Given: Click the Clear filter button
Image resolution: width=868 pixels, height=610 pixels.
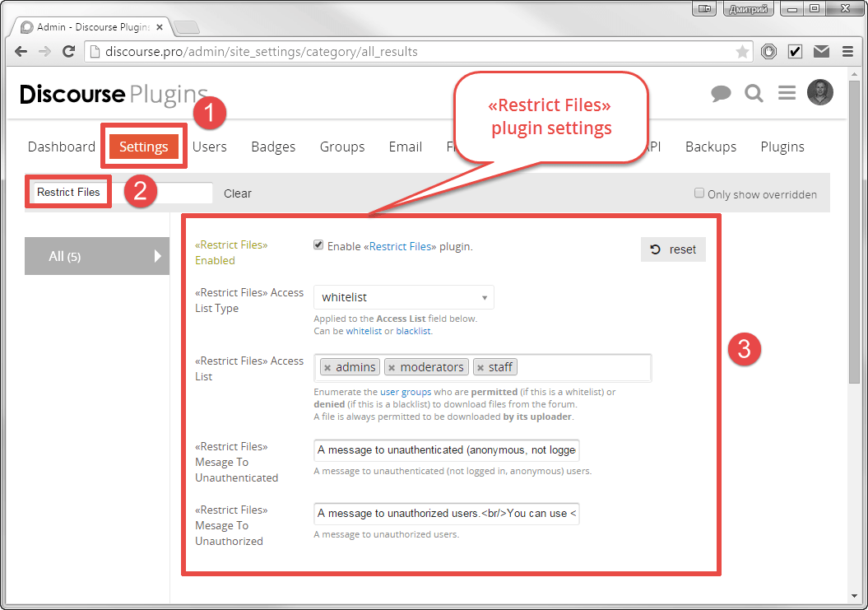Looking at the screenshot, I should [x=238, y=193].
